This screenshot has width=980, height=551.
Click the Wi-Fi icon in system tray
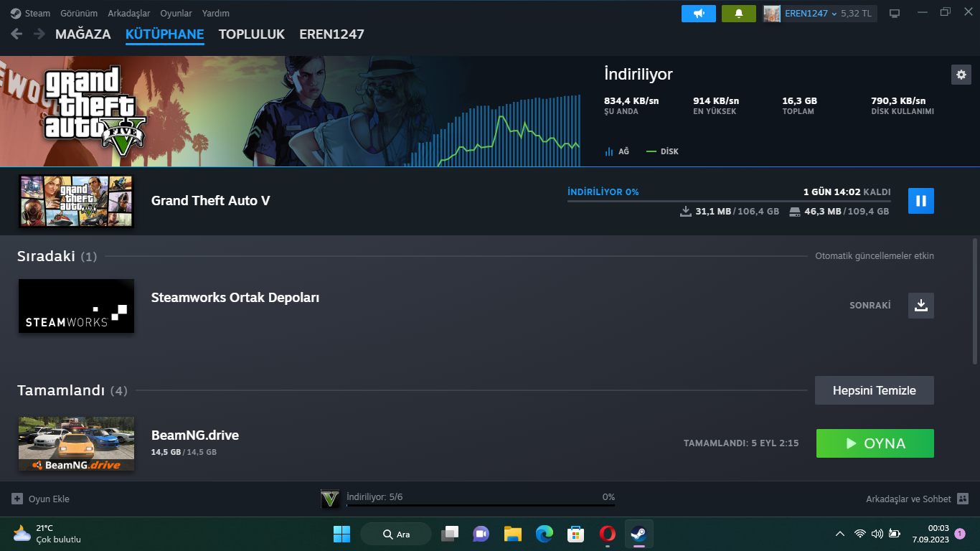[x=859, y=534]
